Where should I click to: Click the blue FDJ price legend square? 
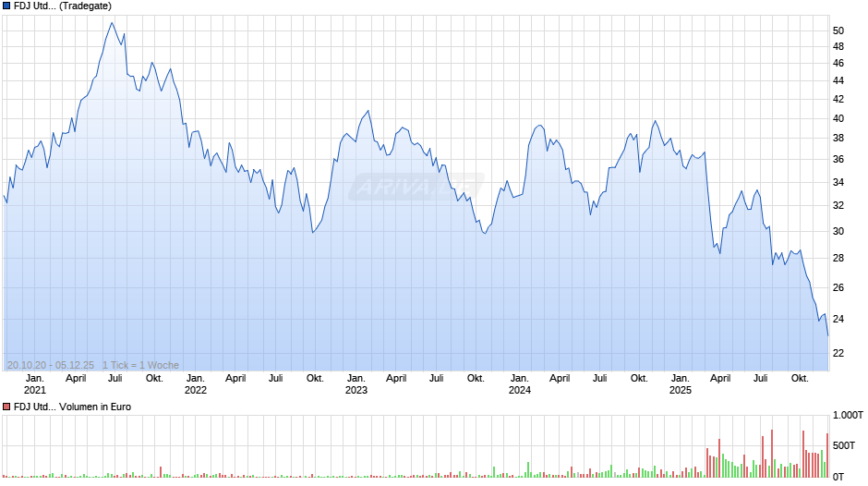point(6,6)
